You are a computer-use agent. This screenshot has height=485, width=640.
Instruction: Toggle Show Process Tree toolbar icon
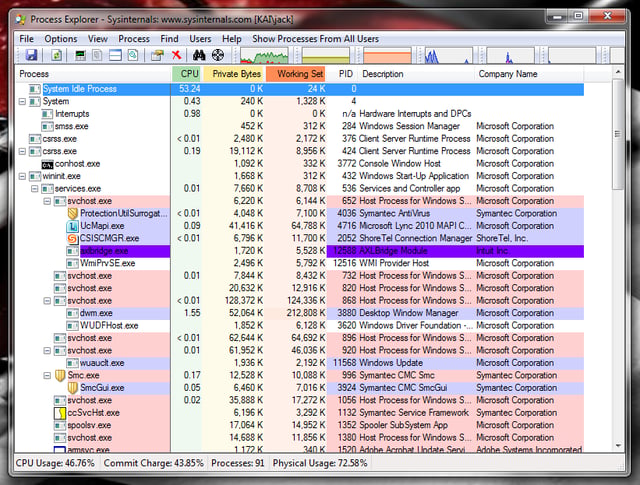[x=97, y=55]
